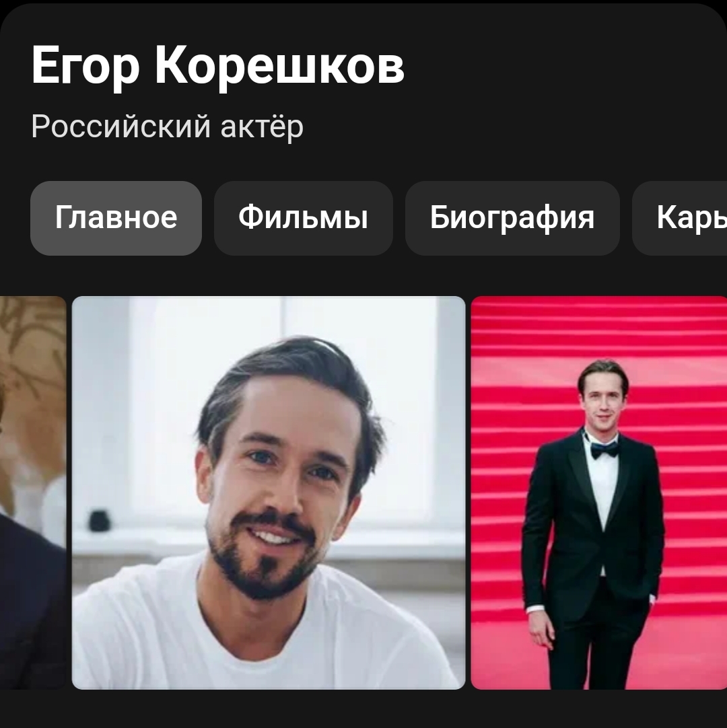Select the Главное tab
Screen dimensions: 727x728
pos(116,218)
